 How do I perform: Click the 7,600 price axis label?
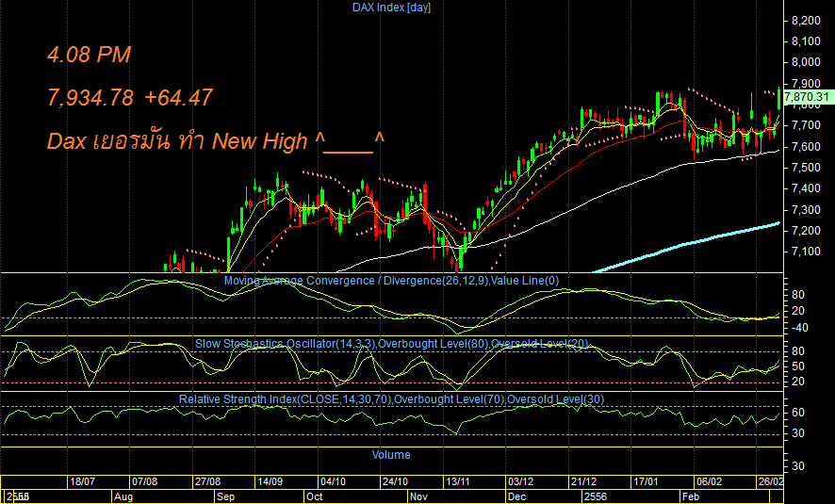pyautogui.click(x=806, y=147)
